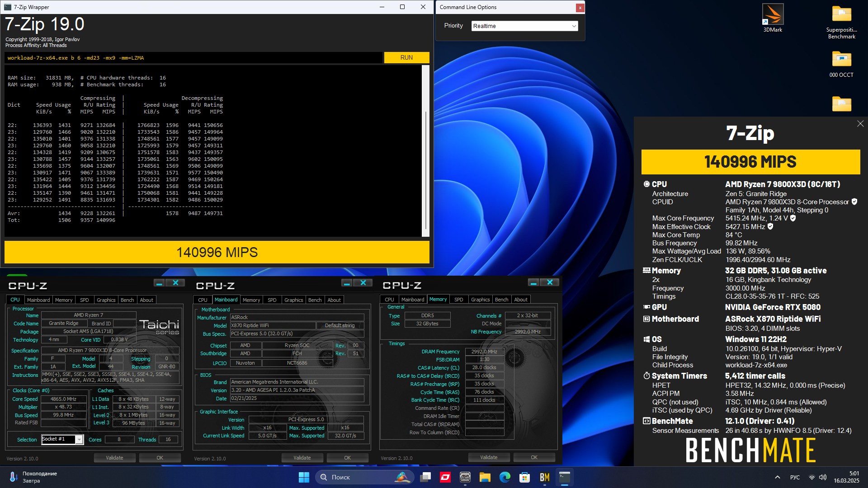Viewport: 868px width, 488px height.
Task: Switch to Mainboard tab in left CPU-Z
Action: [38, 300]
